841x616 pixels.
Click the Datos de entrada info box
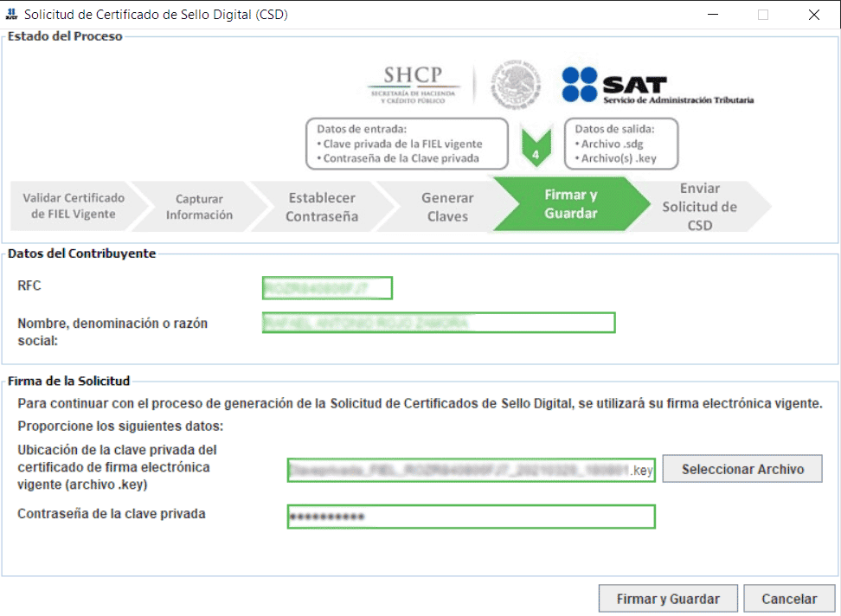click(406, 144)
